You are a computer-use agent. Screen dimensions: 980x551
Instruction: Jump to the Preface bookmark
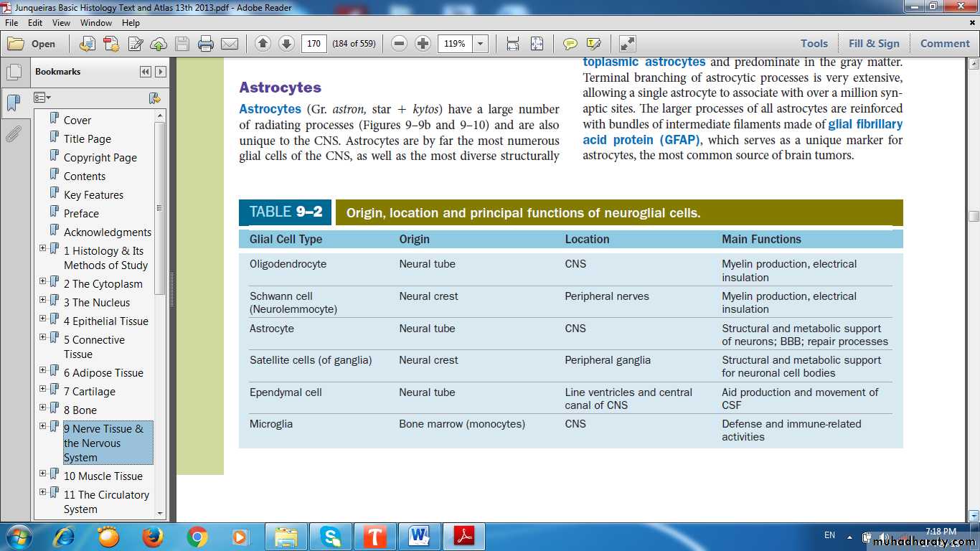[x=81, y=213]
